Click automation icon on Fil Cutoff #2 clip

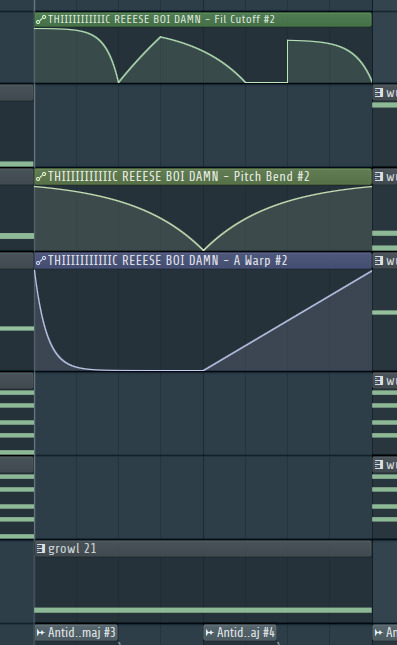click(41, 19)
